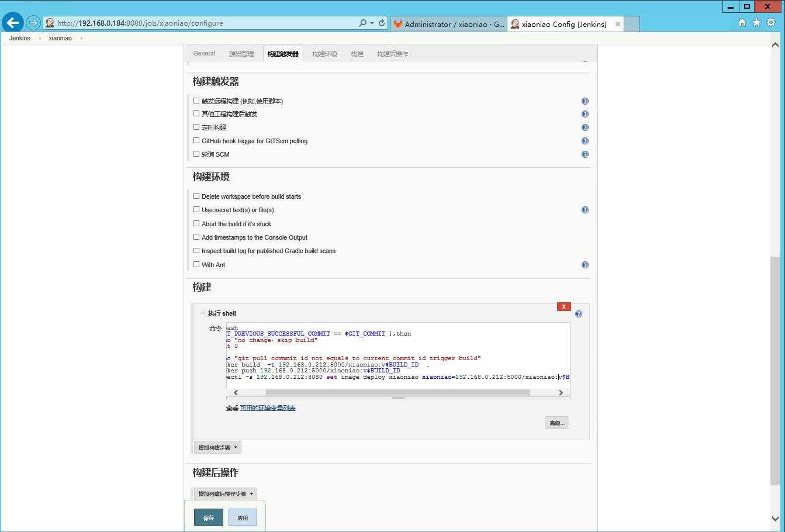Open the browser Tools gear icon
This screenshot has width=785, height=532.
(771, 22)
